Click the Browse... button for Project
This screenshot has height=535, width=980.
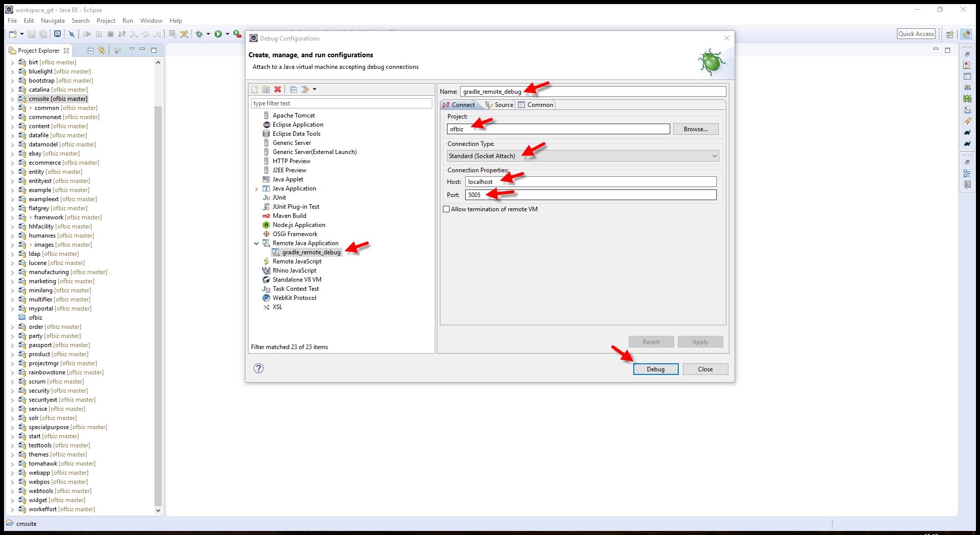tap(696, 129)
